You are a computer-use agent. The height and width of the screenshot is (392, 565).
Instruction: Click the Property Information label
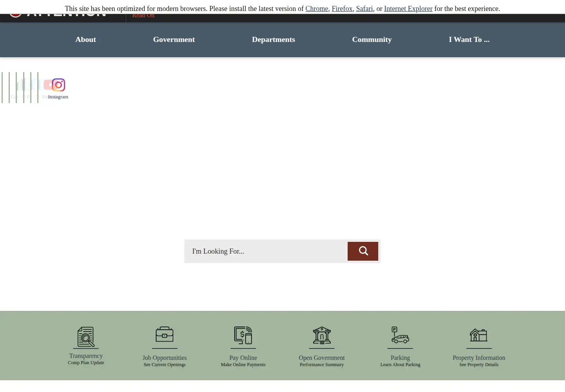click(x=479, y=358)
